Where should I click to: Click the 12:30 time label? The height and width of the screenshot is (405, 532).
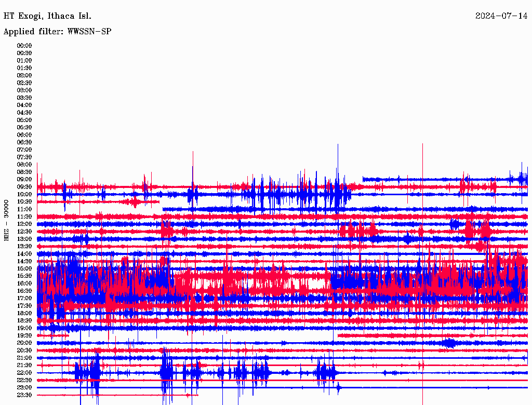[24, 232]
